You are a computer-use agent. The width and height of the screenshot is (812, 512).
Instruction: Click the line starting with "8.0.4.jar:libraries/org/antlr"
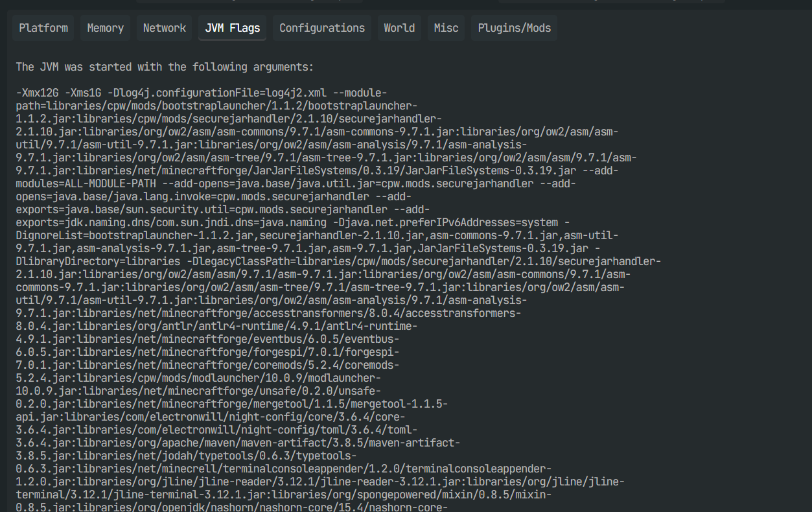217,326
